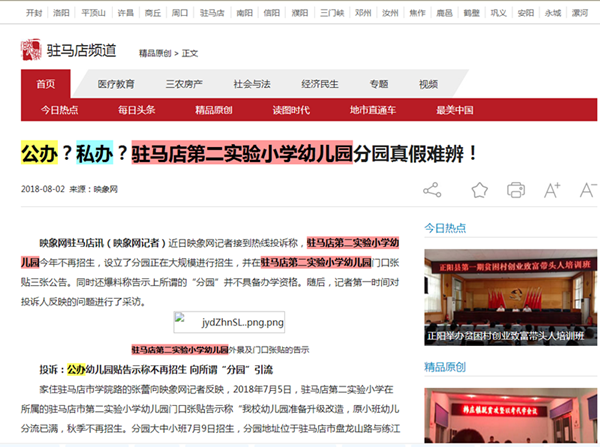Viewport: 600px width, 447px height.
Task: Go to the 开封 city link
Action: click(34, 13)
